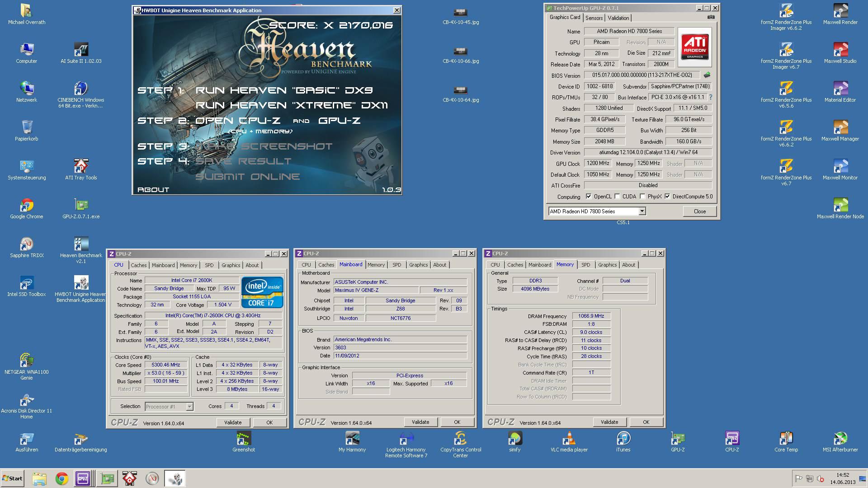
Task: Open Material Editor desktop icon
Action: click(840, 91)
